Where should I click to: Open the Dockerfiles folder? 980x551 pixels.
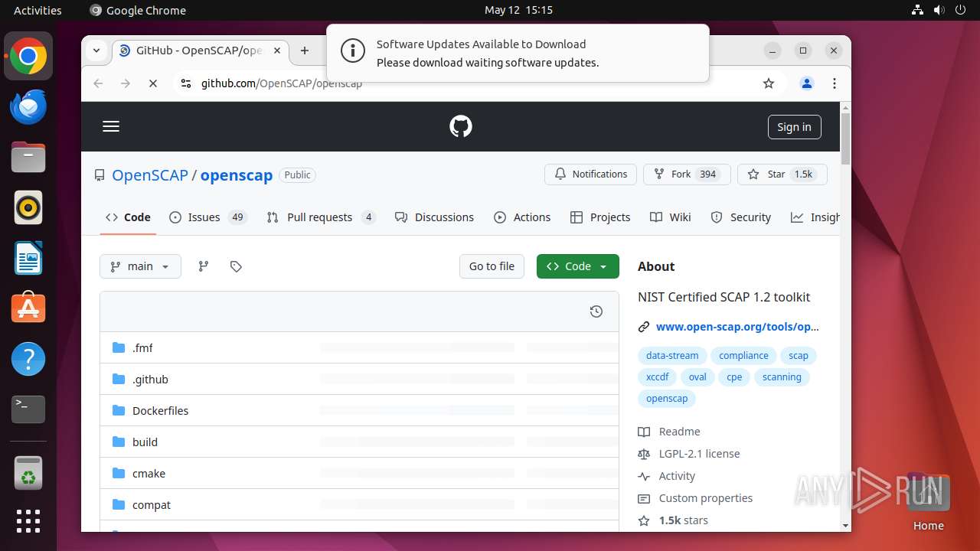pos(160,410)
